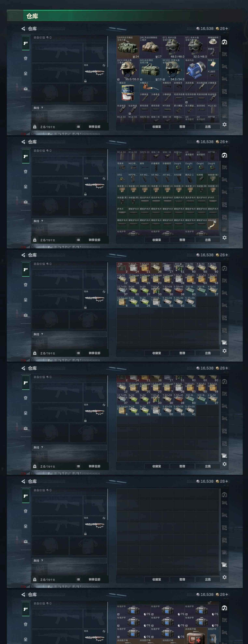
Task: Pick the 木雕烟斗 wooden pipe item
Action: [x=150, y=87]
